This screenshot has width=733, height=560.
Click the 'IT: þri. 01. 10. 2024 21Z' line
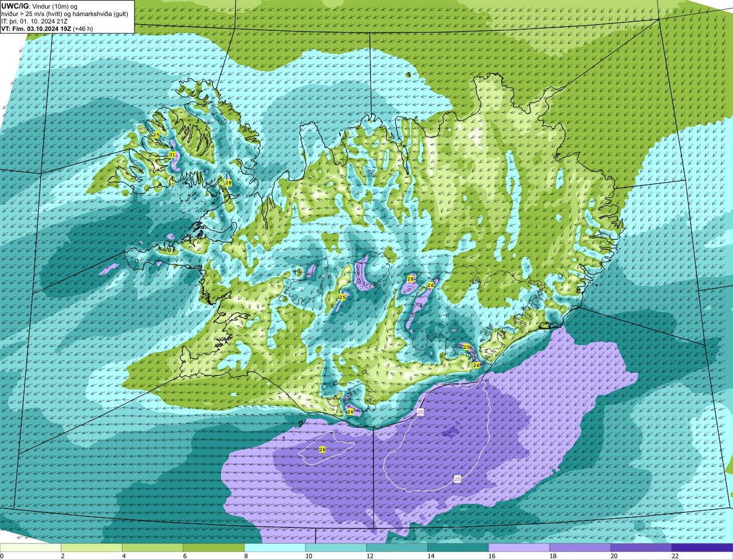[x=36, y=21]
